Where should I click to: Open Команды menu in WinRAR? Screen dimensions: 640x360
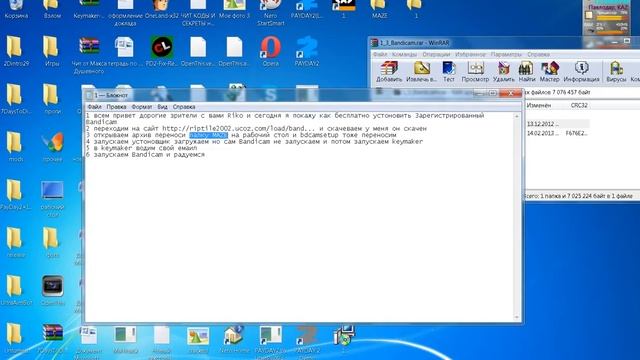[x=404, y=54]
